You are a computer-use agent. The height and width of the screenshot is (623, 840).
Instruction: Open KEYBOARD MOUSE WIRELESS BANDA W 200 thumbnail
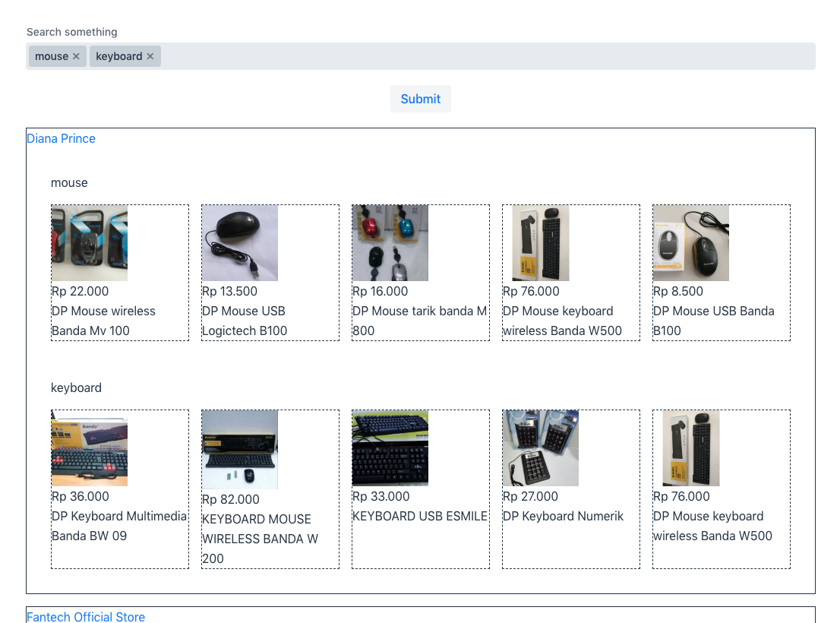240,450
